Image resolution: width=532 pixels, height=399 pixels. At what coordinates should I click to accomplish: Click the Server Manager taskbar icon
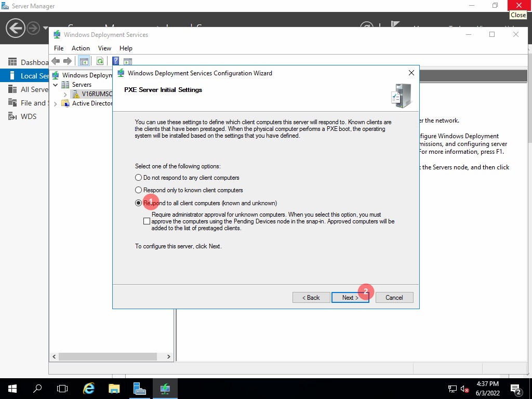coord(139,389)
